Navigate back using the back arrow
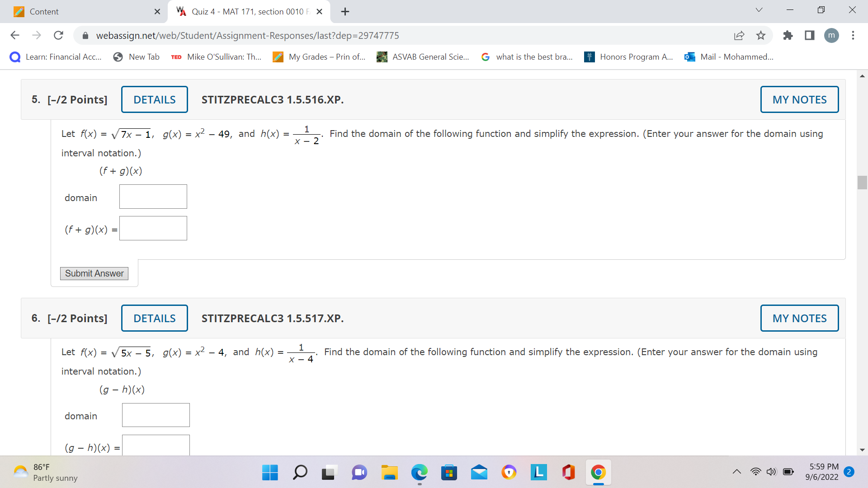868x488 pixels. tap(15, 35)
